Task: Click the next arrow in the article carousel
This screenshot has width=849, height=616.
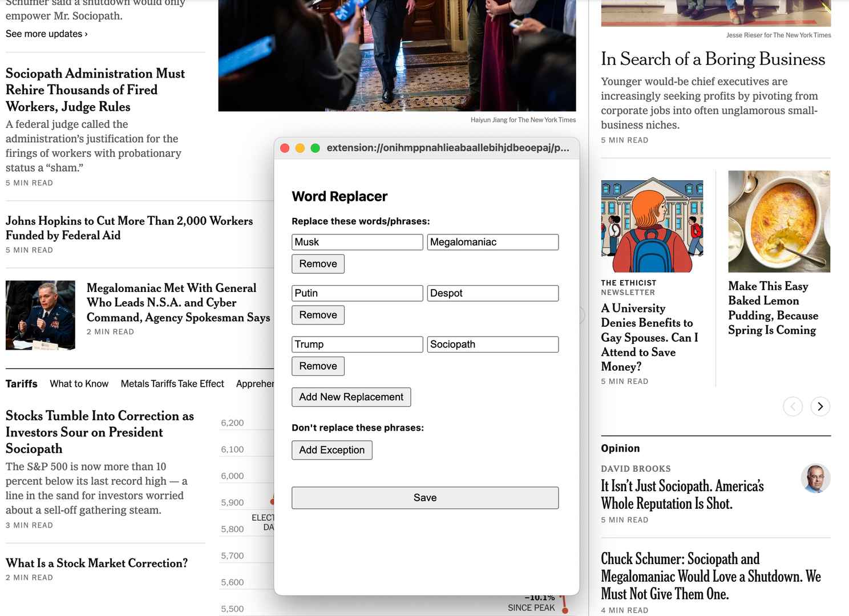Action: [x=820, y=407]
